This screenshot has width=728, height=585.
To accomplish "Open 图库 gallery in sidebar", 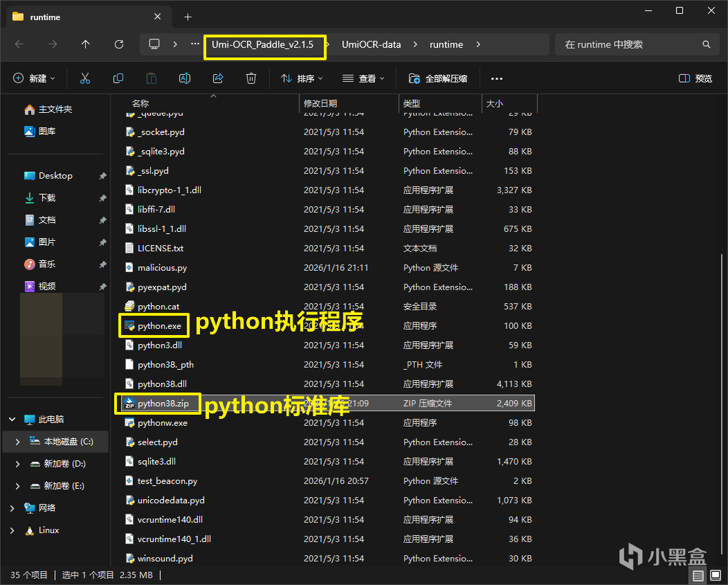I will (x=40, y=132).
